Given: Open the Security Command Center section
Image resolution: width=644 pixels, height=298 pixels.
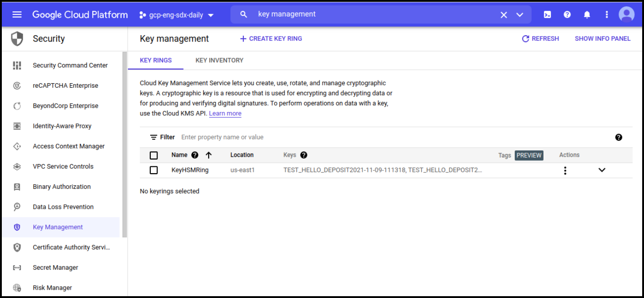Looking at the screenshot, I should (x=70, y=65).
